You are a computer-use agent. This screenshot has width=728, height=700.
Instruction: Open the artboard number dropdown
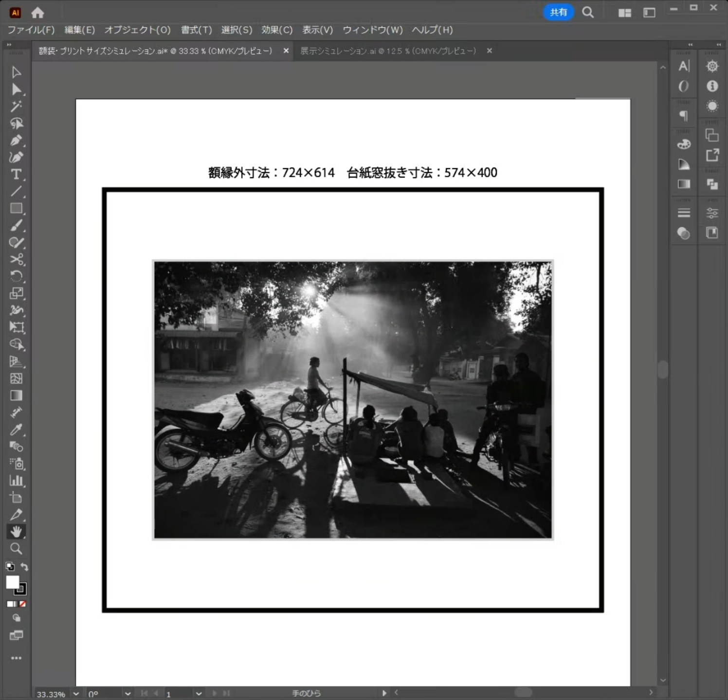pos(199,694)
